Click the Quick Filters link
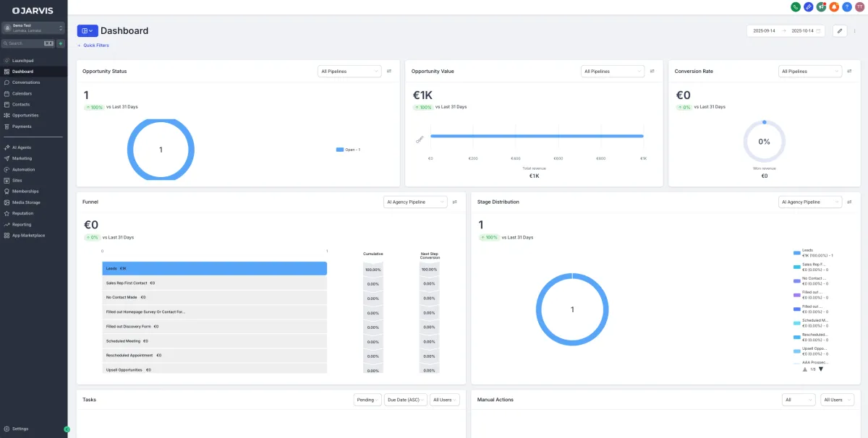This screenshot has width=868, height=438. point(93,46)
